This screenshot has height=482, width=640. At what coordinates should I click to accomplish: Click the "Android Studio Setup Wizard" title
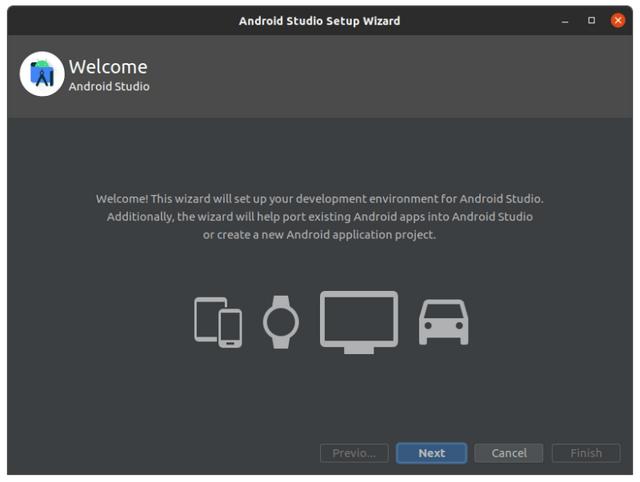coord(320,21)
